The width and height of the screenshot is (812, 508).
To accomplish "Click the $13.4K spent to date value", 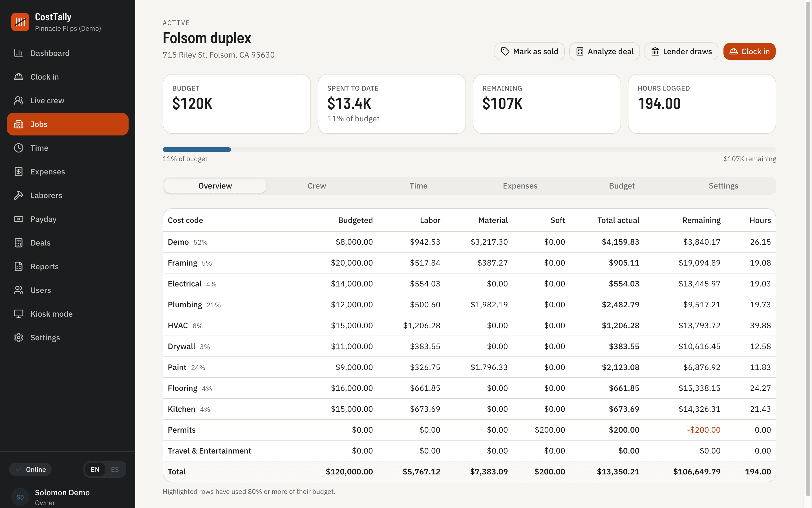I will [349, 104].
